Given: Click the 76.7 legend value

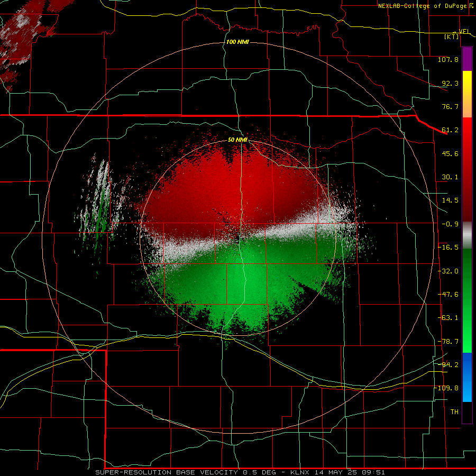Looking at the screenshot, I should 450,106.
